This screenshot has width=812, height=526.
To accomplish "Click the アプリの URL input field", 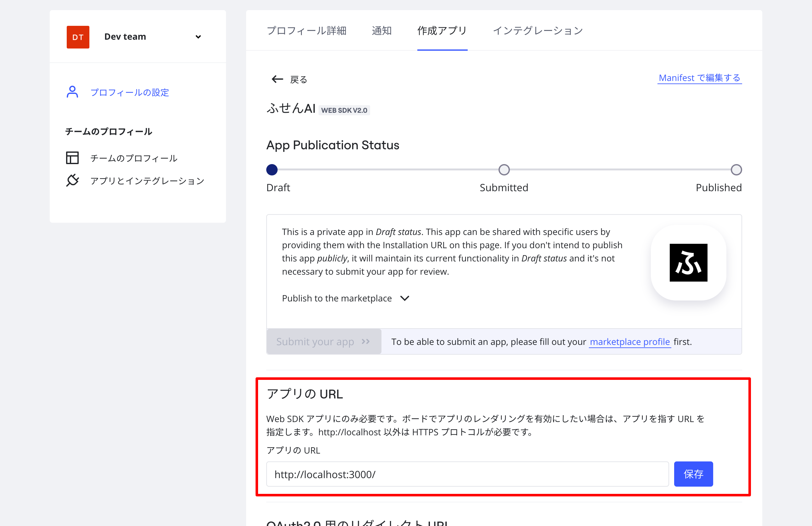I will click(467, 474).
